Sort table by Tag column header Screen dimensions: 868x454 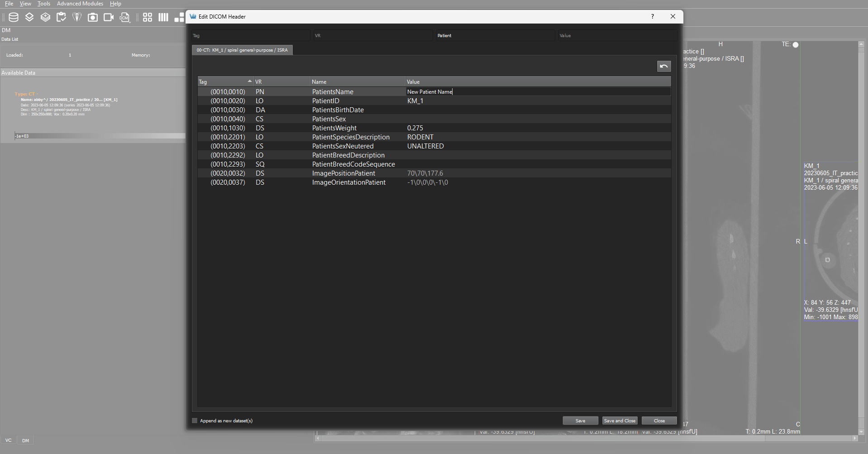(x=225, y=82)
